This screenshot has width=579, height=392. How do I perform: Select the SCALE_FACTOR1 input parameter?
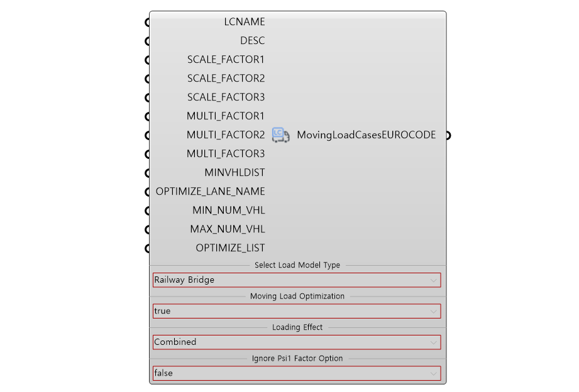point(226,60)
